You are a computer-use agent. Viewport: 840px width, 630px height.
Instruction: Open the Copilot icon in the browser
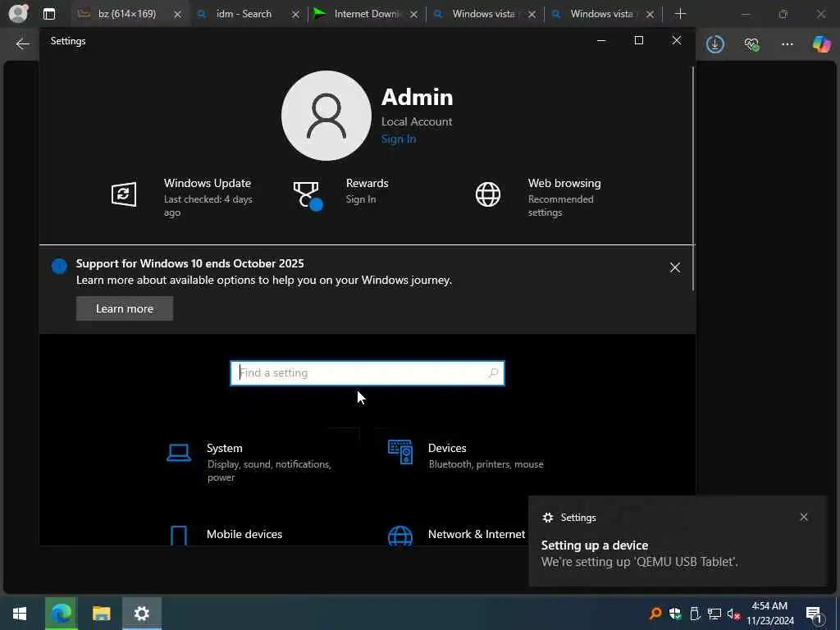tap(821, 44)
